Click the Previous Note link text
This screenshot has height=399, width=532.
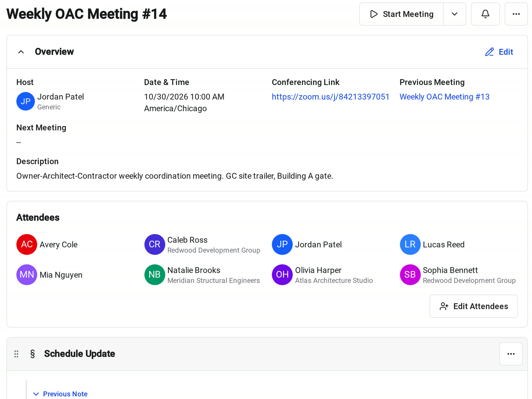(65, 394)
